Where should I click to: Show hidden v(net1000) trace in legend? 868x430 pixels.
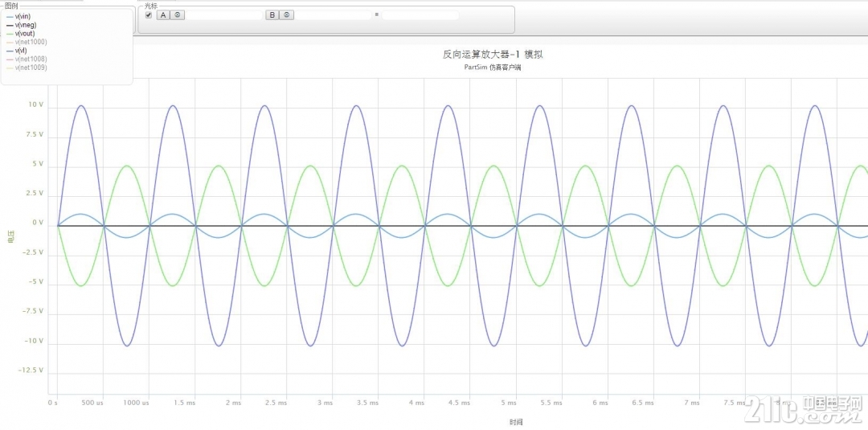(31, 42)
